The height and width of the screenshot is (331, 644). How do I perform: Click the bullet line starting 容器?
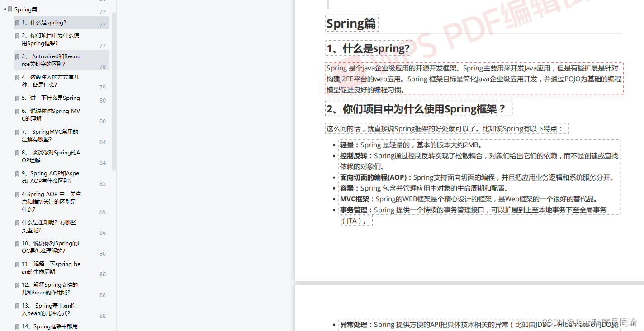pos(424,188)
